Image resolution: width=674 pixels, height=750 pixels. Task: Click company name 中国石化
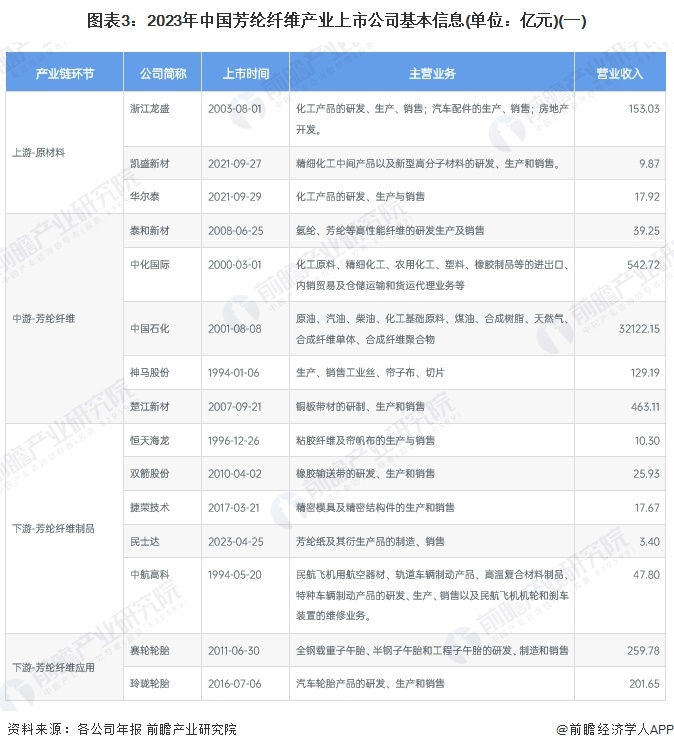click(x=150, y=329)
